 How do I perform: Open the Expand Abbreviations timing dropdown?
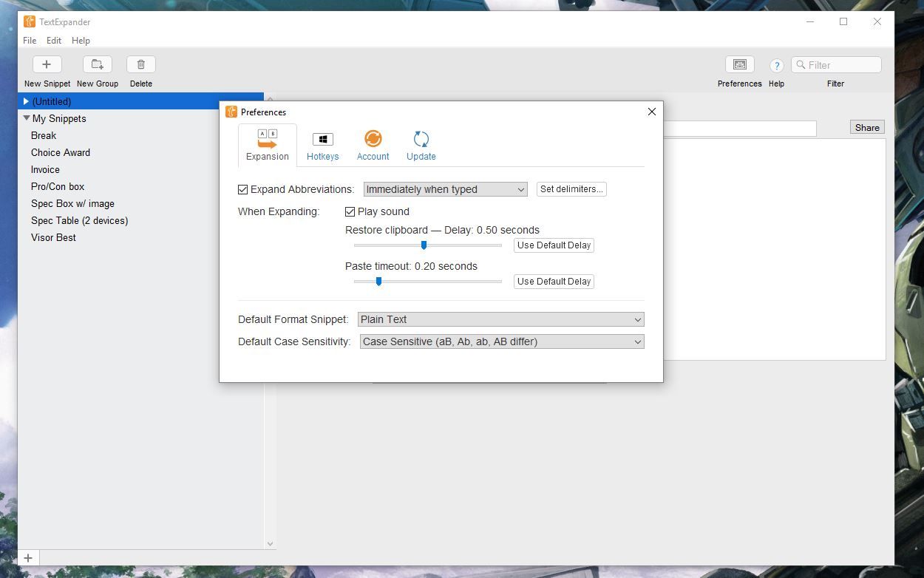[x=445, y=189]
